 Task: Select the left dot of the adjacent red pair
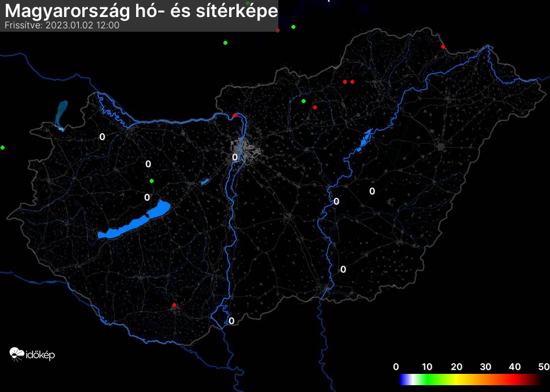(345, 82)
